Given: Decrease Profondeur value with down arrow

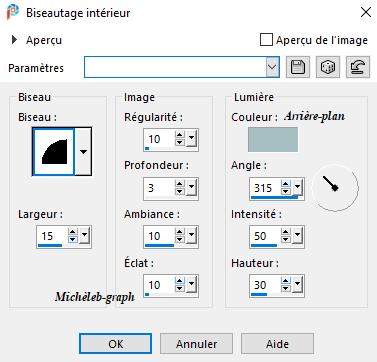Looking at the screenshot, I should pos(180,191).
